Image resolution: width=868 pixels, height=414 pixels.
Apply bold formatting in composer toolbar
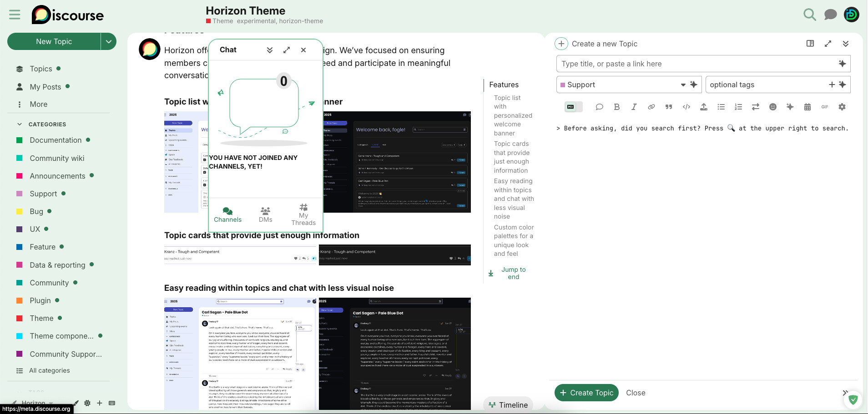coord(616,107)
